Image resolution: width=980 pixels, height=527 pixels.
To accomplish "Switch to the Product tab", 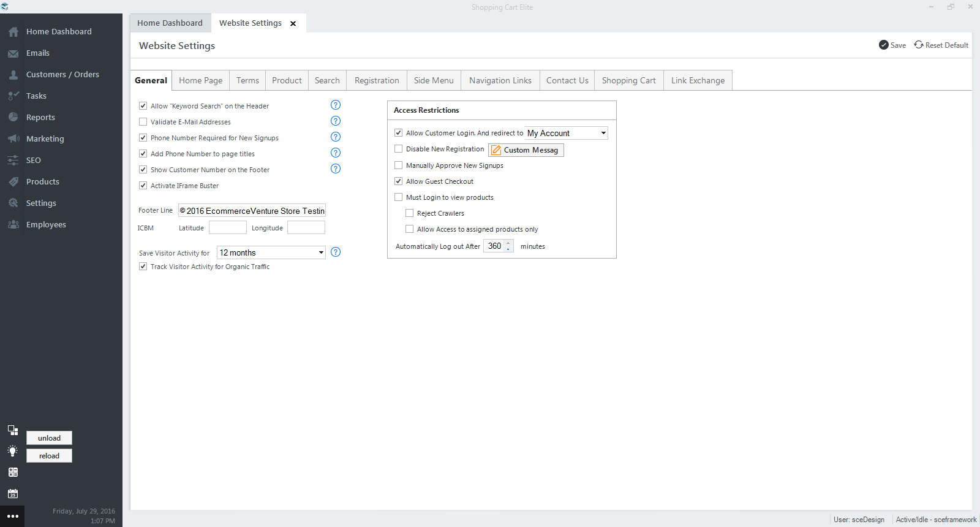I will pyautogui.click(x=287, y=80).
